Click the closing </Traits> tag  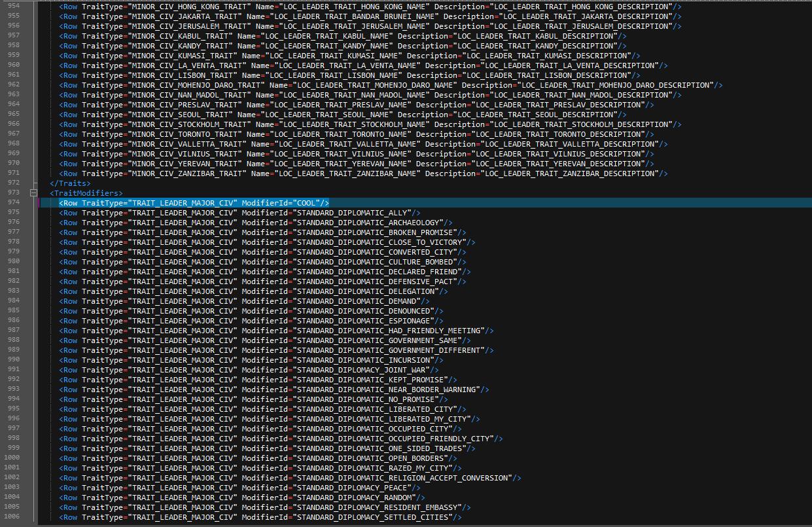point(70,183)
